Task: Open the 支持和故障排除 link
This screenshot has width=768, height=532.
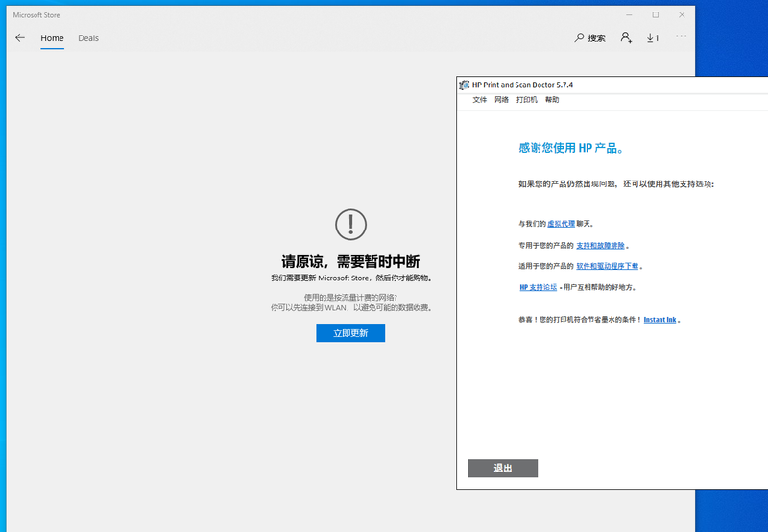Action: pyautogui.click(x=601, y=246)
